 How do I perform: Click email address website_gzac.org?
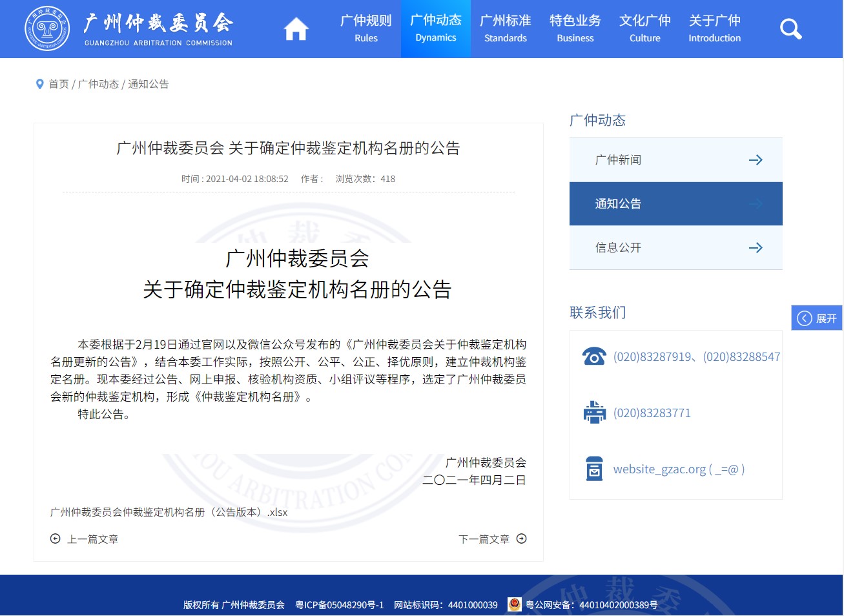click(679, 469)
